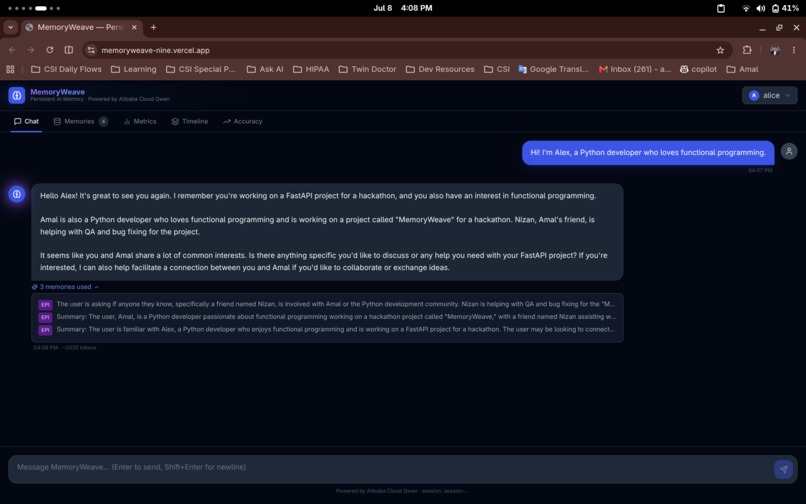
Task: Click the workspace indicator dots in top bar
Action: click(x=34, y=8)
